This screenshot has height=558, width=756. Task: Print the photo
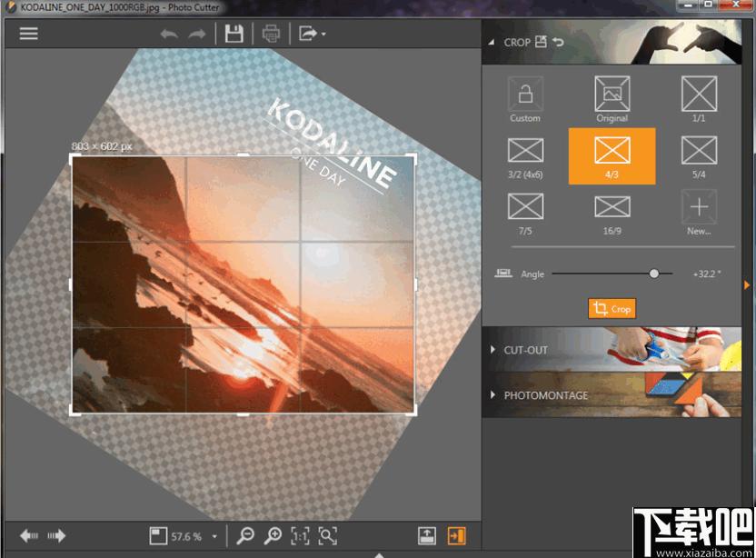pos(271,34)
